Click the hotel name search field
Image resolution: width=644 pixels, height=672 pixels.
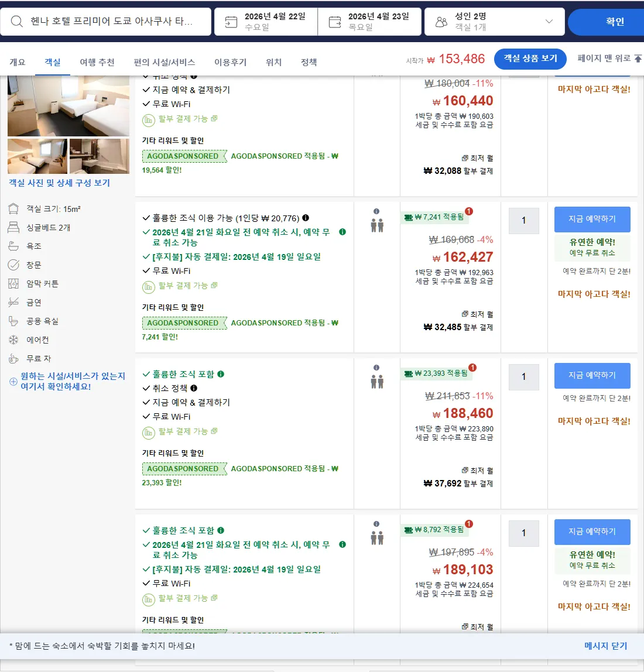click(x=105, y=22)
